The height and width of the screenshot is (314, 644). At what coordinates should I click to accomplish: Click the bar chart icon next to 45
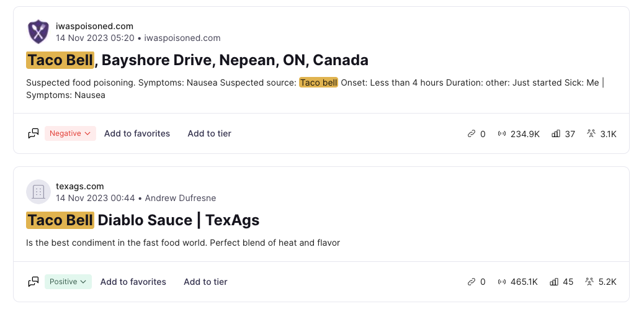click(x=554, y=282)
